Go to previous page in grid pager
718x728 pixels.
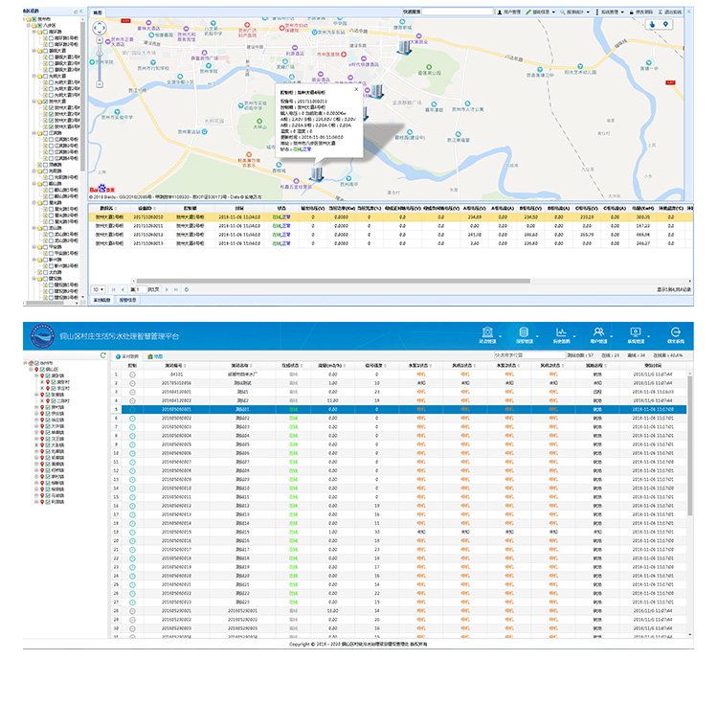[123, 289]
